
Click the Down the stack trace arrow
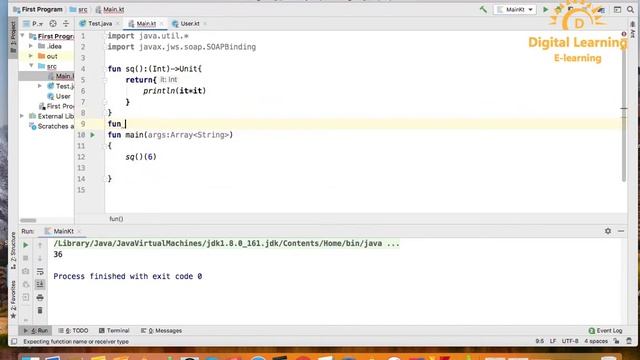pos(40,258)
